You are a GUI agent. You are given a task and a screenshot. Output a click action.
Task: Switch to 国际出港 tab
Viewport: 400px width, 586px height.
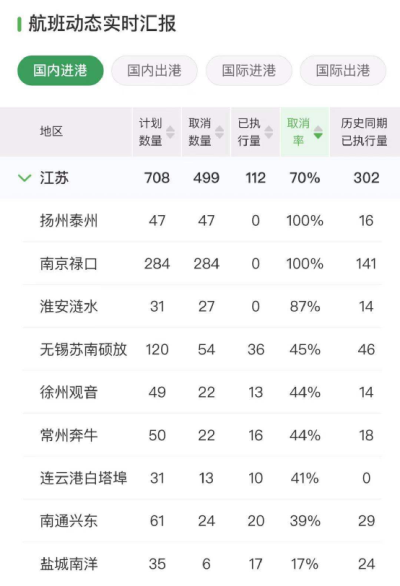click(x=343, y=70)
